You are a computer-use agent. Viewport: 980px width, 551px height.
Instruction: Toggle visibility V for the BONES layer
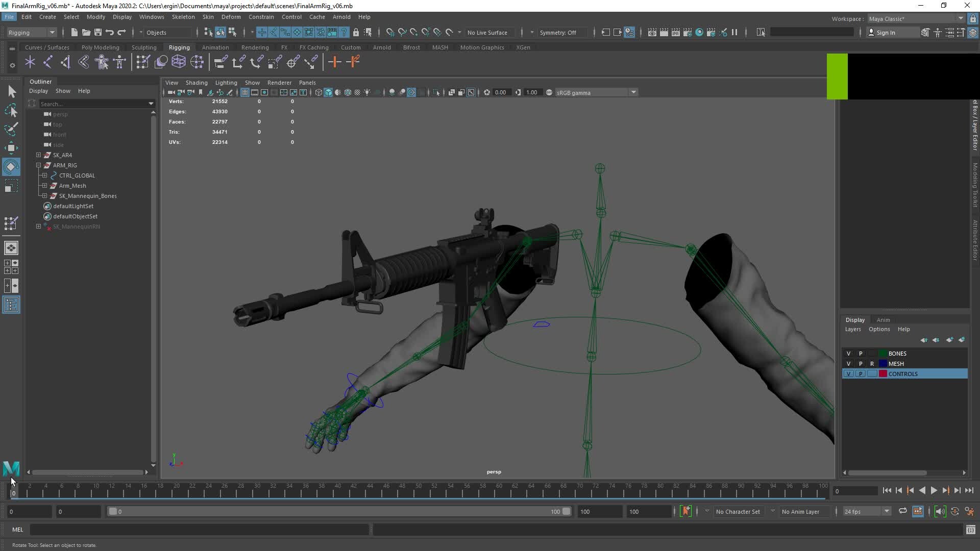[x=849, y=353]
